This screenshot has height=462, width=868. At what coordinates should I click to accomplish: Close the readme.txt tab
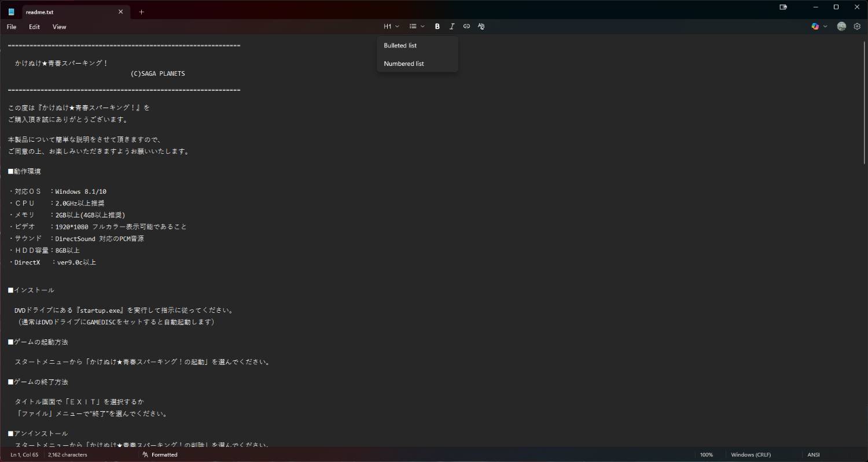click(x=120, y=12)
